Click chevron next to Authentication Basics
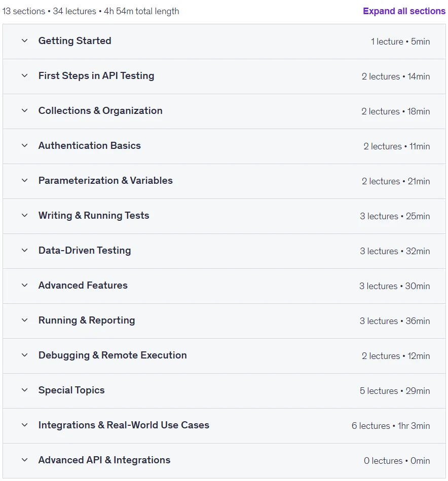 [24, 145]
